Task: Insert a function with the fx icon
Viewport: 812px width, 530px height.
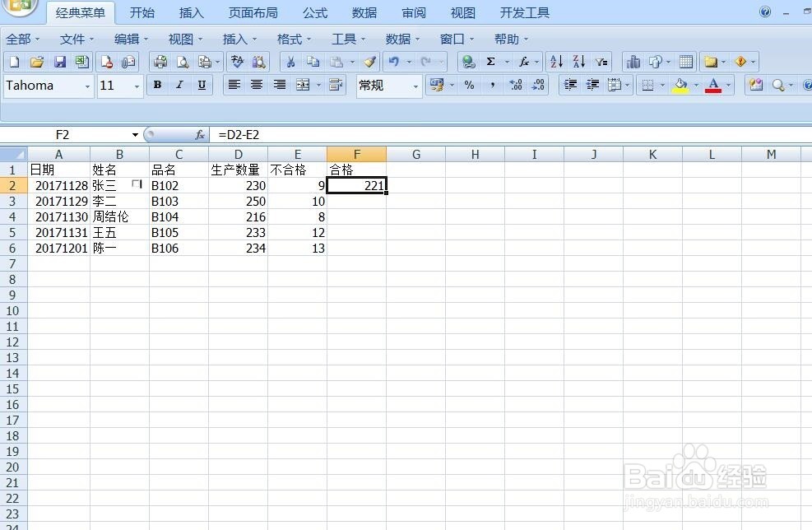Action: (x=524, y=62)
